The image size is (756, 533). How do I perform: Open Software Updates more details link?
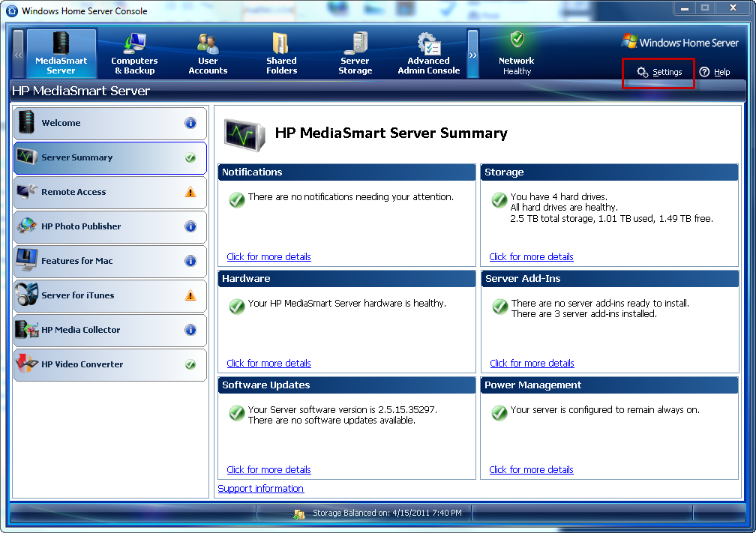(268, 470)
